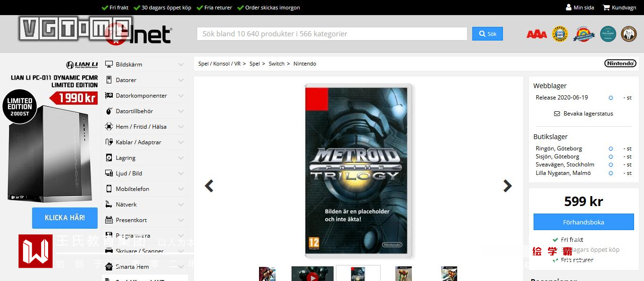This screenshot has height=281, width=644.
Task: Click the Kablar / Adaptrar cable icon
Action: 109,142
